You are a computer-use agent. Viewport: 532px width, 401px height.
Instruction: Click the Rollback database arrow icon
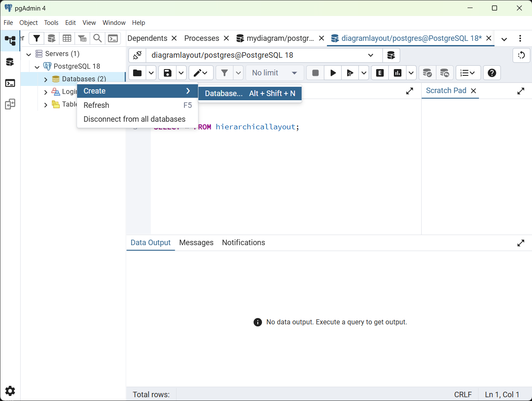pos(445,73)
